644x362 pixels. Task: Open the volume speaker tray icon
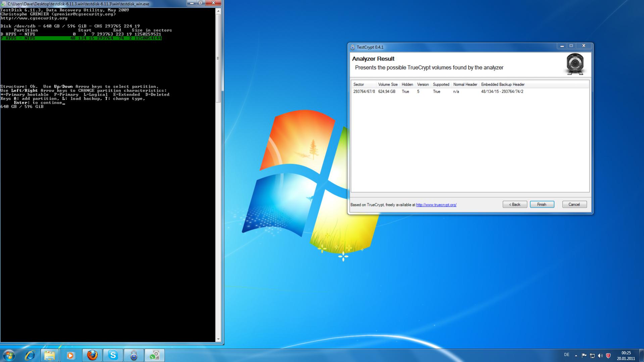[600, 355]
